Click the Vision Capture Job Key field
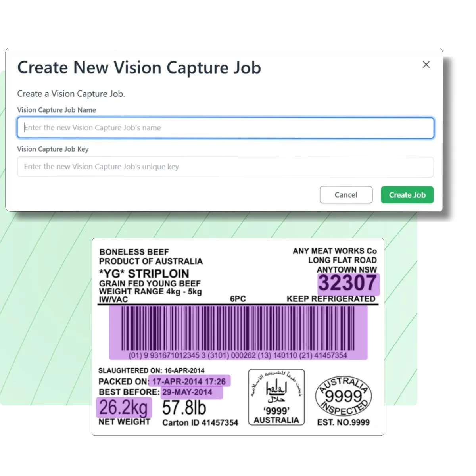This screenshot has height=476, width=476. click(x=225, y=167)
